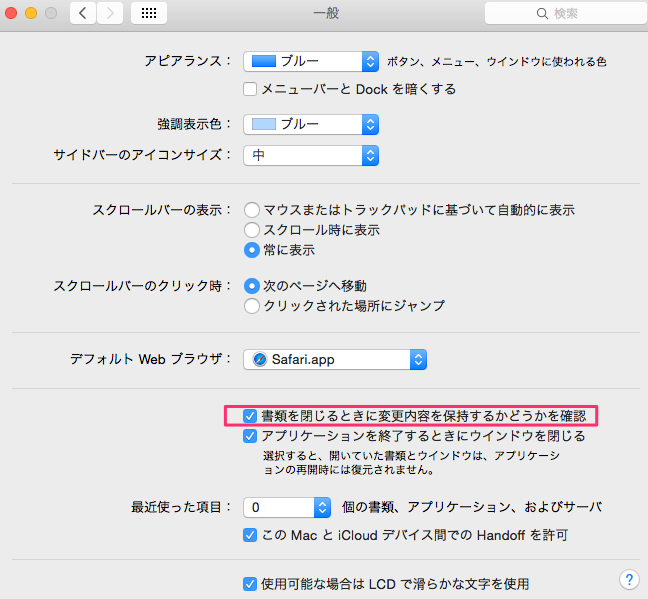
Task: Open the デフォルト Web ブラウザ dropdown
Action: pos(335,360)
